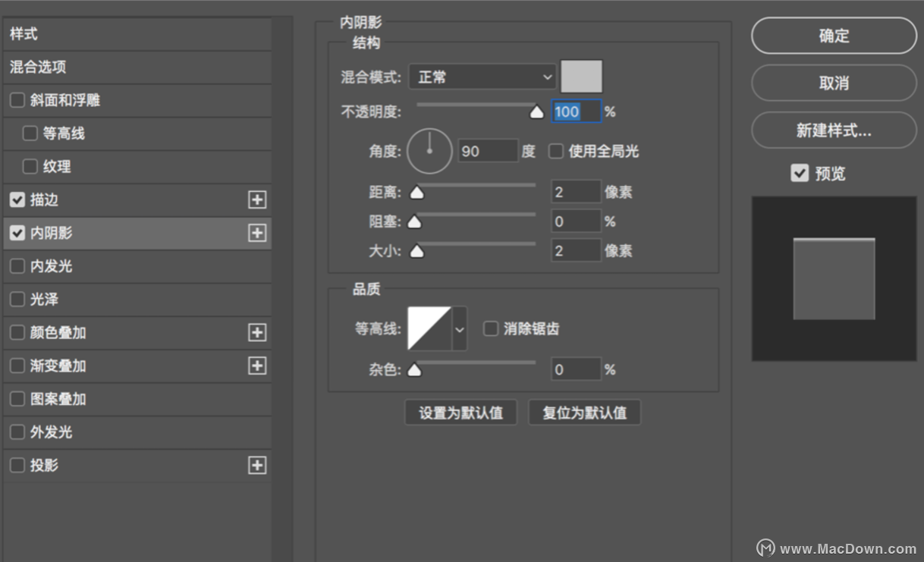This screenshot has height=562, width=924.
Task: Click the 杂色 slider handle
Action: click(x=414, y=370)
